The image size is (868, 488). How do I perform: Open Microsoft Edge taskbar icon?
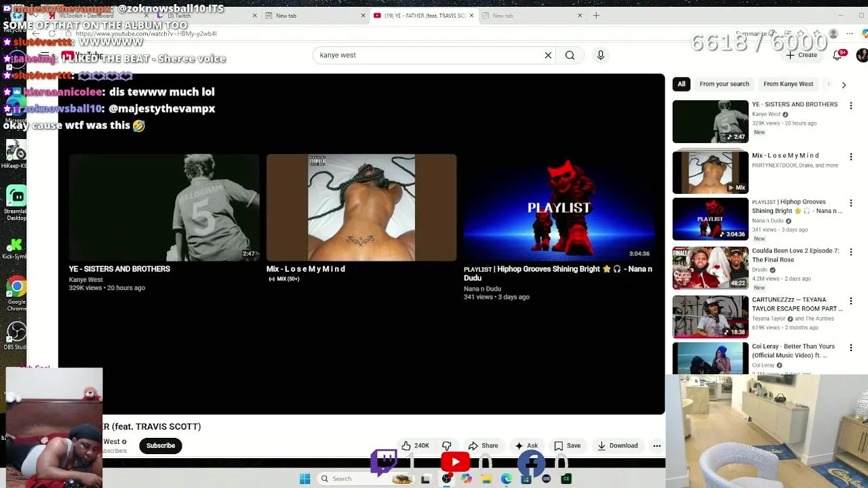tap(507, 479)
